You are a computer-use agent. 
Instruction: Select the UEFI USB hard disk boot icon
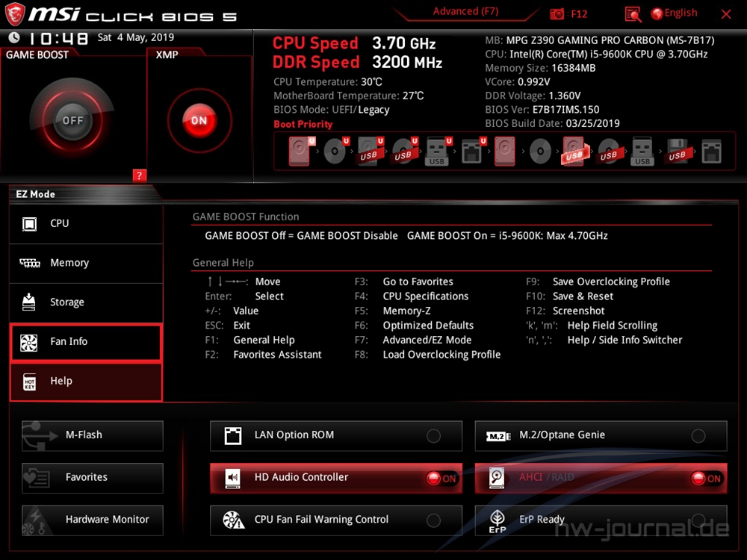[371, 152]
